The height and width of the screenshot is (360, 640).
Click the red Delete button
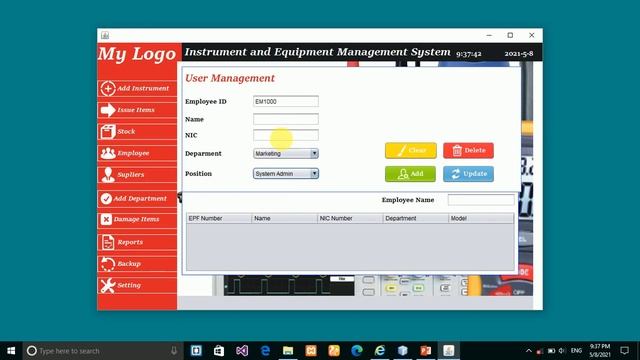[x=468, y=151]
